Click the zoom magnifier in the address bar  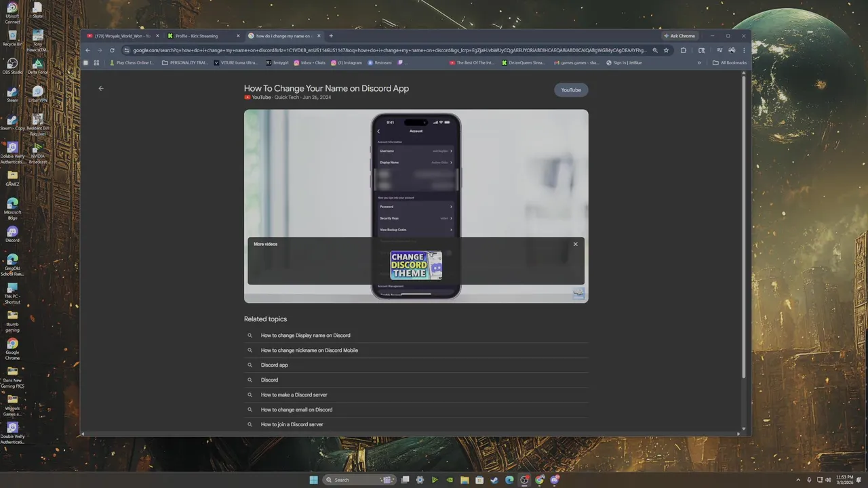(x=654, y=50)
